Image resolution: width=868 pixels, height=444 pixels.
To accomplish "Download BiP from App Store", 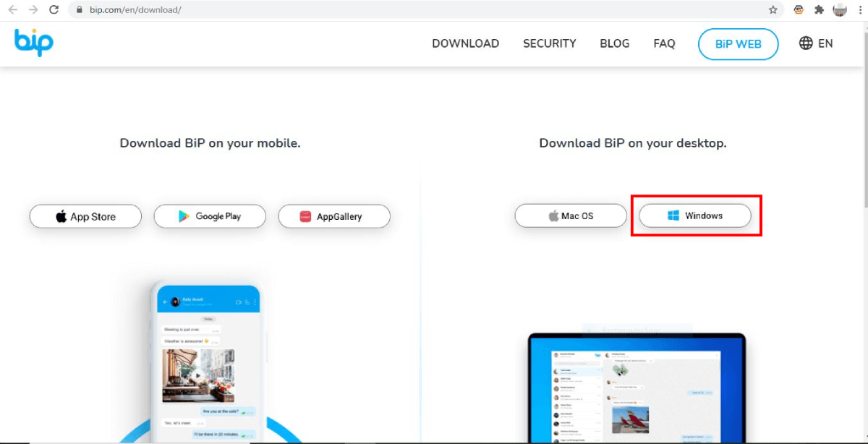I will (85, 216).
